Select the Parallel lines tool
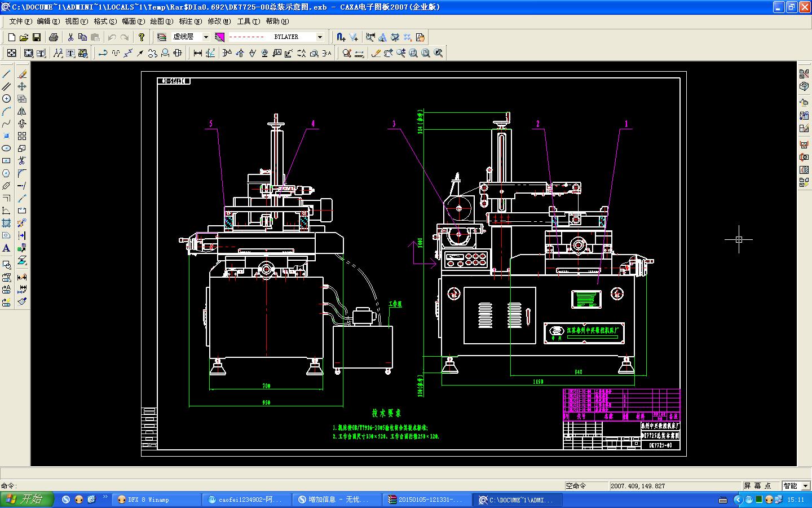 click(x=7, y=86)
